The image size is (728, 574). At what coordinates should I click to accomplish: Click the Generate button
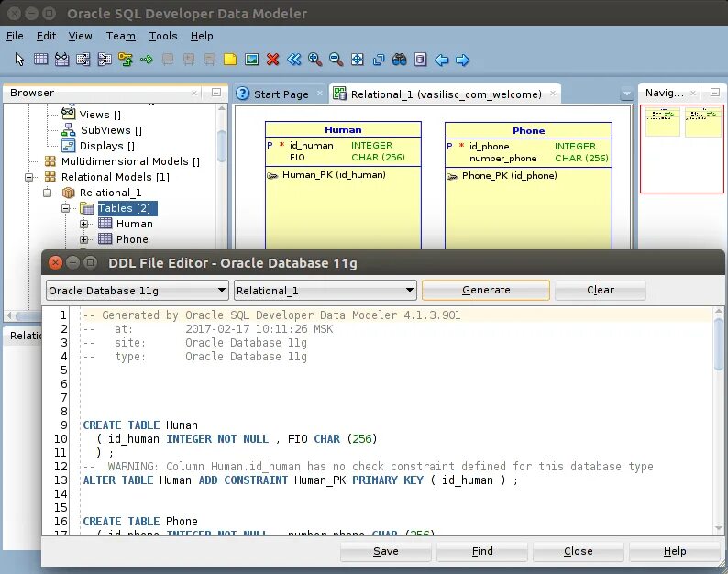click(486, 290)
